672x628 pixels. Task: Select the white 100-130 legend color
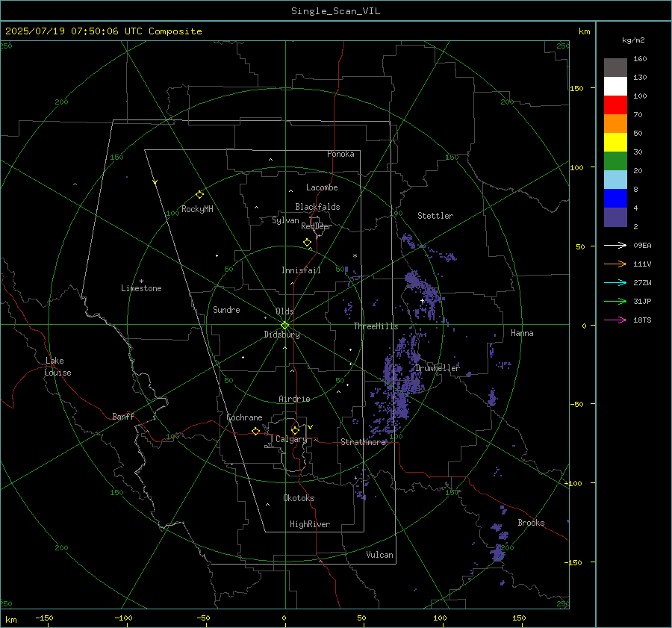(x=615, y=86)
